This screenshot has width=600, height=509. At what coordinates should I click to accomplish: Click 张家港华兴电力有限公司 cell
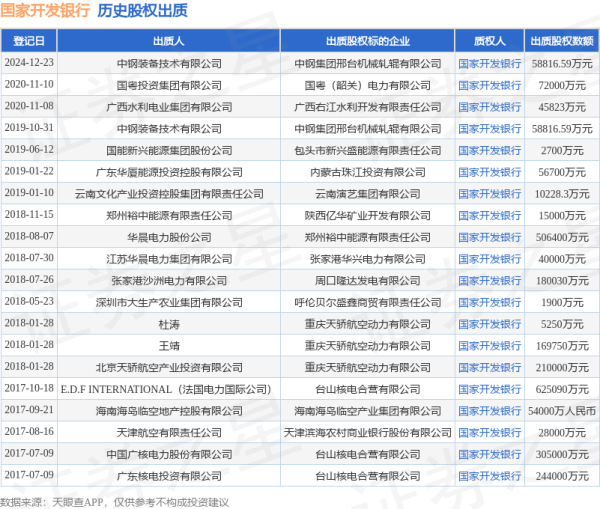(x=368, y=259)
